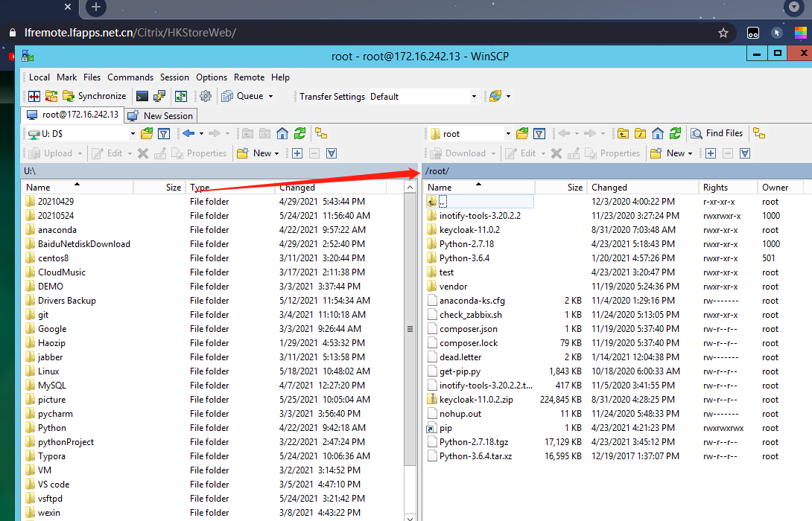Click the Synchronize button
This screenshot has height=521, width=812.
[x=95, y=96]
